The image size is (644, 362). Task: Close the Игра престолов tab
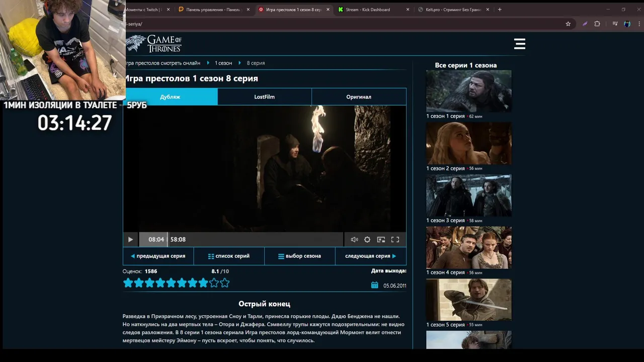[328, 10]
